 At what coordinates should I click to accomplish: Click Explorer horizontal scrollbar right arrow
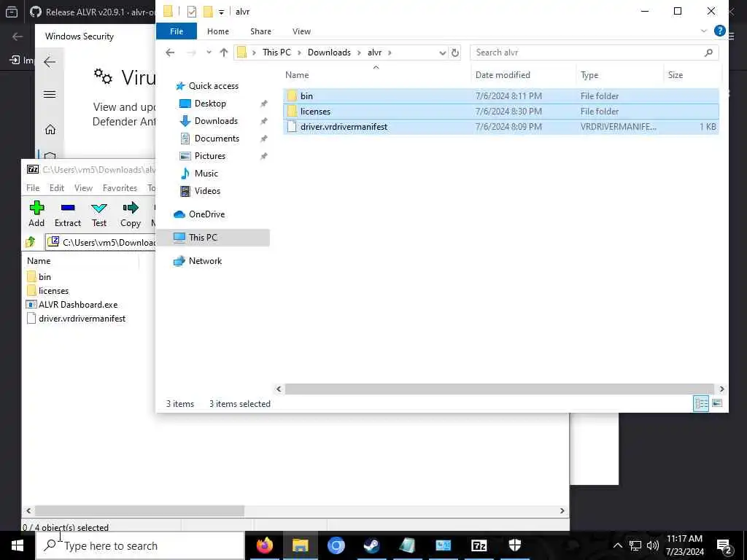(721, 389)
